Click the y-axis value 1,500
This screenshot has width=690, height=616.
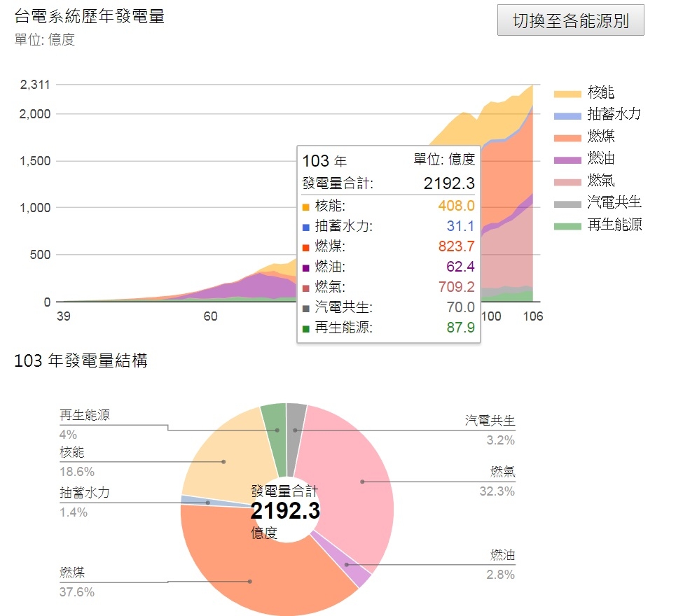tap(35, 161)
